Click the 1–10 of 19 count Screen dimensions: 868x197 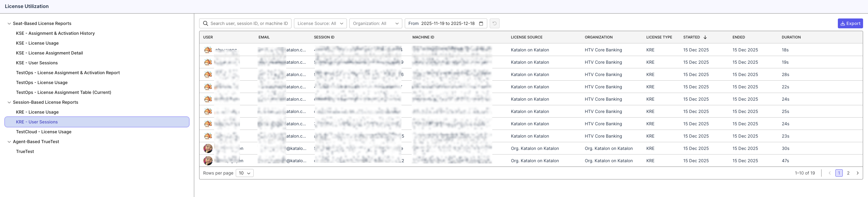pos(805,173)
